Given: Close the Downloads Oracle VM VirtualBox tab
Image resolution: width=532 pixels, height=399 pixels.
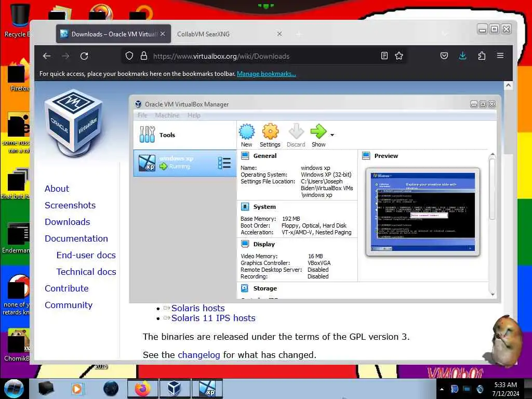Looking at the screenshot, I should [163, 34].
